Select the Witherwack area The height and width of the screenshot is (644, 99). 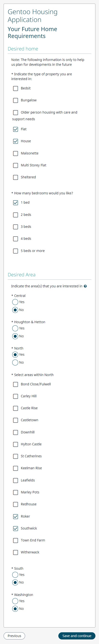[16, 552]
